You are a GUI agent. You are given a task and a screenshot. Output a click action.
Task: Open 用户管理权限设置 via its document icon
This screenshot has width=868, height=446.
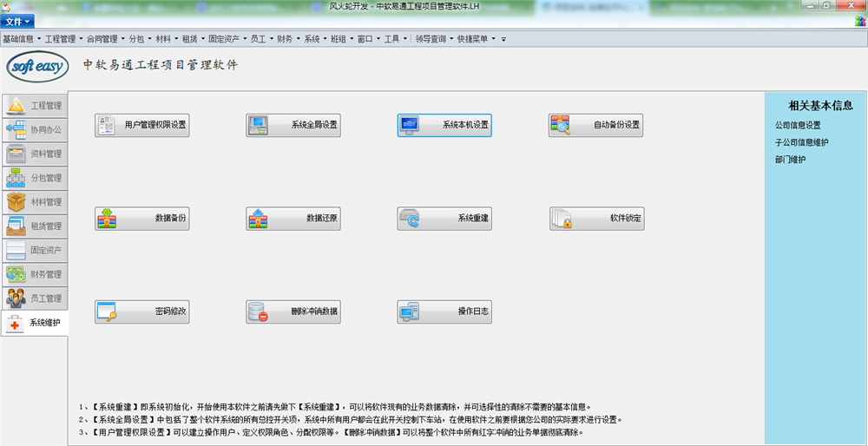click(x=106, y=125)
